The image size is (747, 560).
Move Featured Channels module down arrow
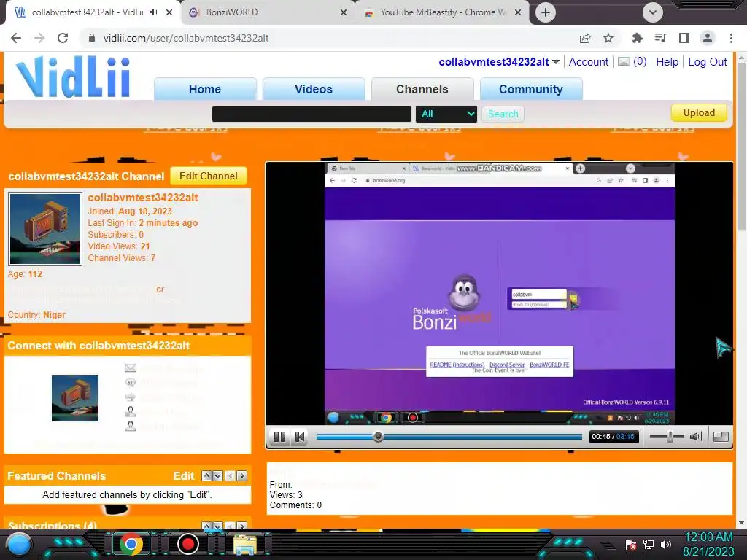tap(217, 475)
